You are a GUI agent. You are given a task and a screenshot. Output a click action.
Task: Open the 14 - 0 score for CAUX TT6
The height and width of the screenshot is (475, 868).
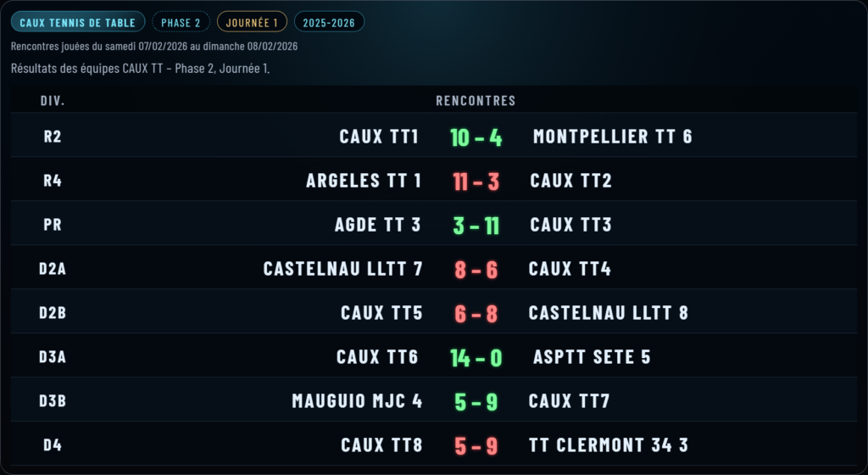click(x=476, y=358)
